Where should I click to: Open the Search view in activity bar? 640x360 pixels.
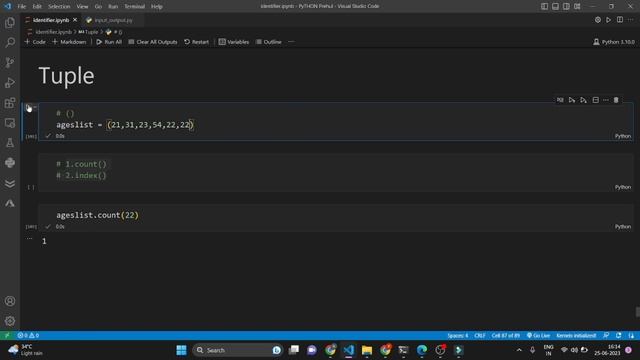pos(10,42)
